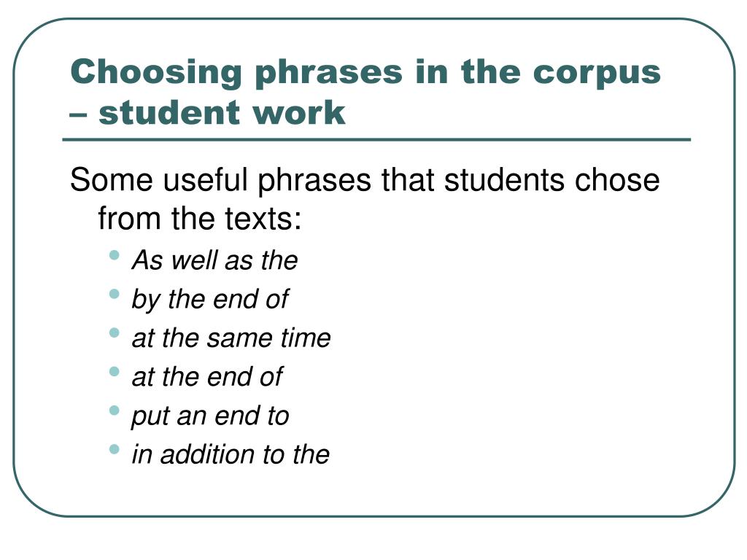The image size is (747, 560).
Task: Select the phrase 'in addition to the'
Action: point(231,454)
